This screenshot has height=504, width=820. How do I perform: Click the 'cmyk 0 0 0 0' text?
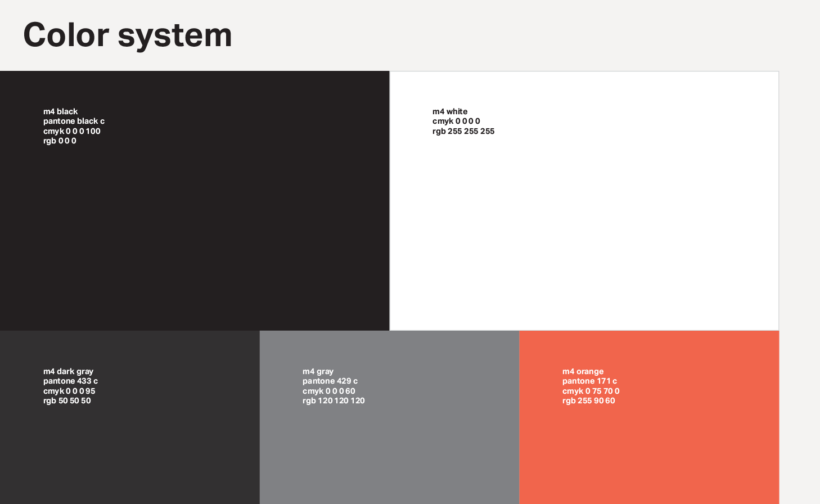point(456,121)
